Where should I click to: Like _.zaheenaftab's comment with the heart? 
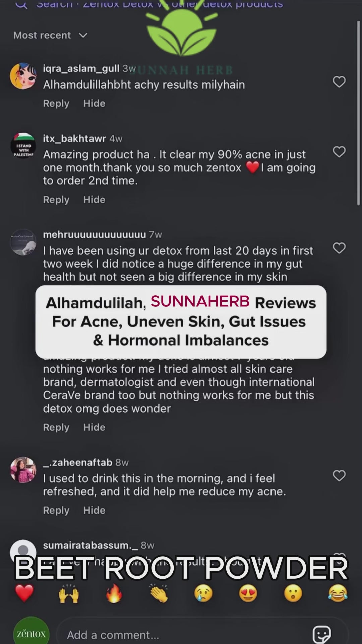click(x=339, y=475)
